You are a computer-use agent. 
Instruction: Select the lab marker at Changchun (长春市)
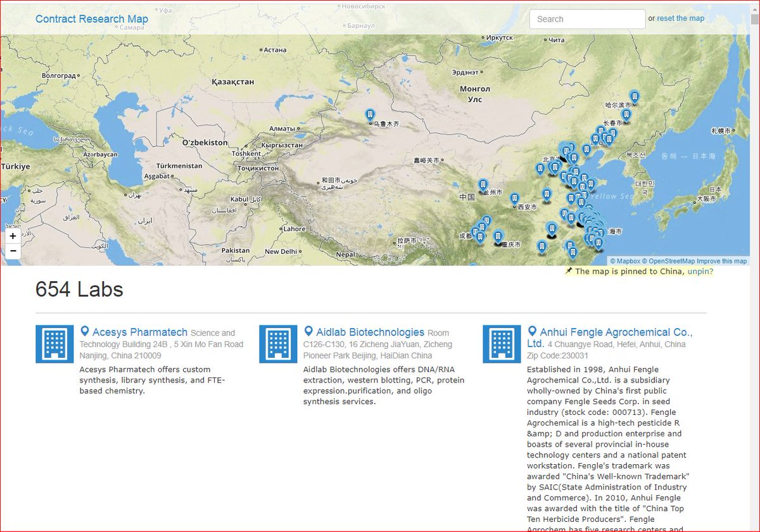(626, 115)
